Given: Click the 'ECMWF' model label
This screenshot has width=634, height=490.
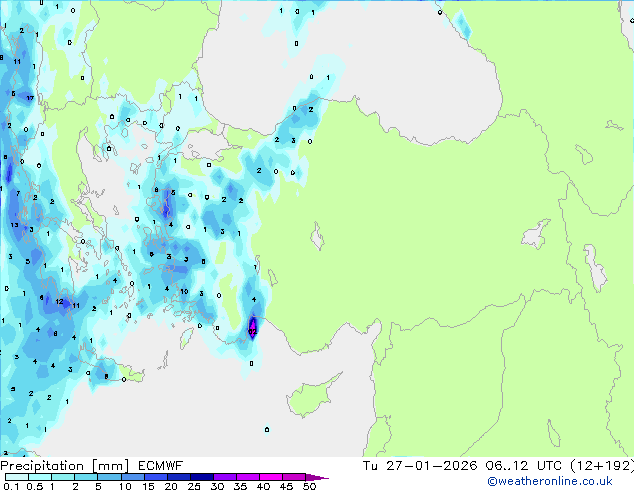Looking at the screenshot, I should (161, 466).
